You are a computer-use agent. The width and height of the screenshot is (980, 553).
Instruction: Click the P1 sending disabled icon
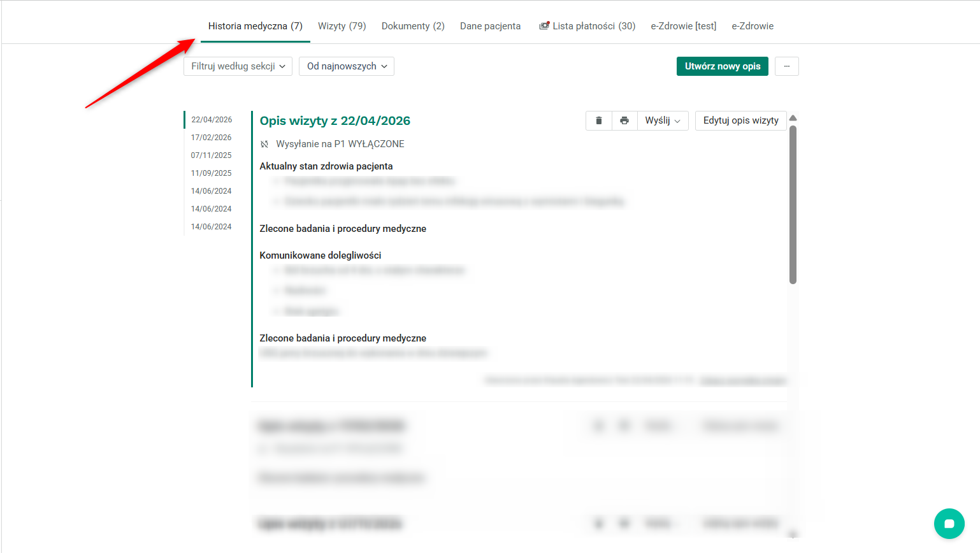click(x=264, y=144)
